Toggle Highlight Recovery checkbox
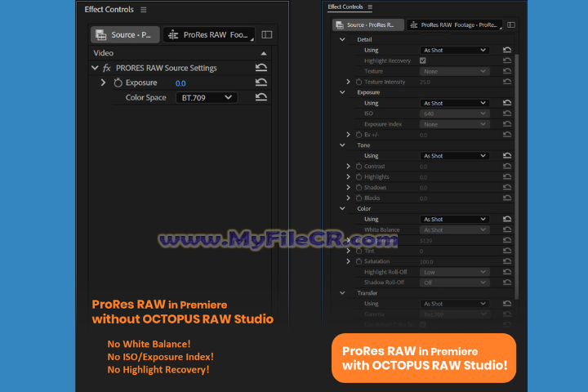Screen dimensions: 588x392 pos(423,60)
